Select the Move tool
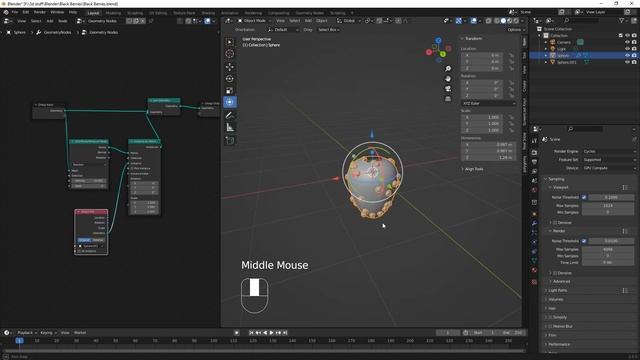The image size is (640, 360). click(230, 67)
